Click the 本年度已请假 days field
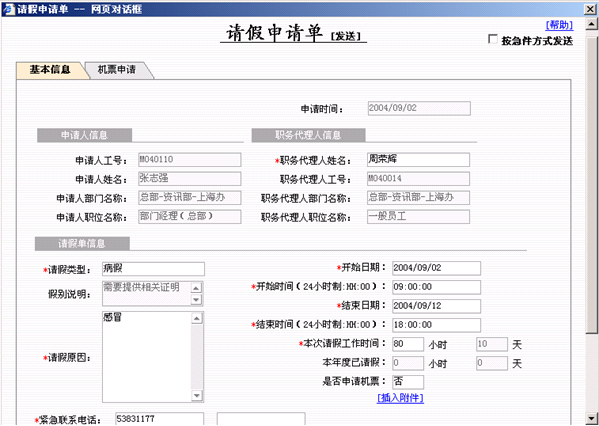599x426 pixels. pos(492,363)
